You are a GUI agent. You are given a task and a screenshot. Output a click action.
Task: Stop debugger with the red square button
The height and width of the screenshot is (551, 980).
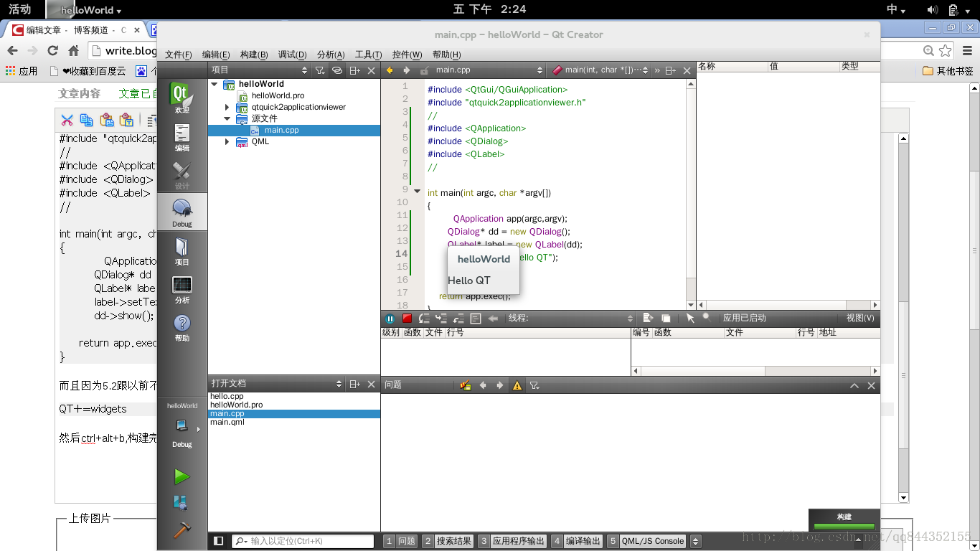[407, 319]
